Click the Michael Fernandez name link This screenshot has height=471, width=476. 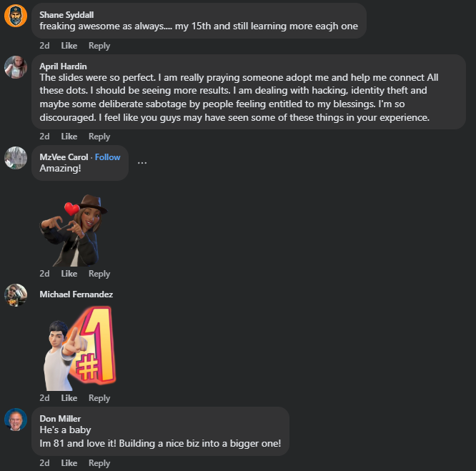pos(76,294)
